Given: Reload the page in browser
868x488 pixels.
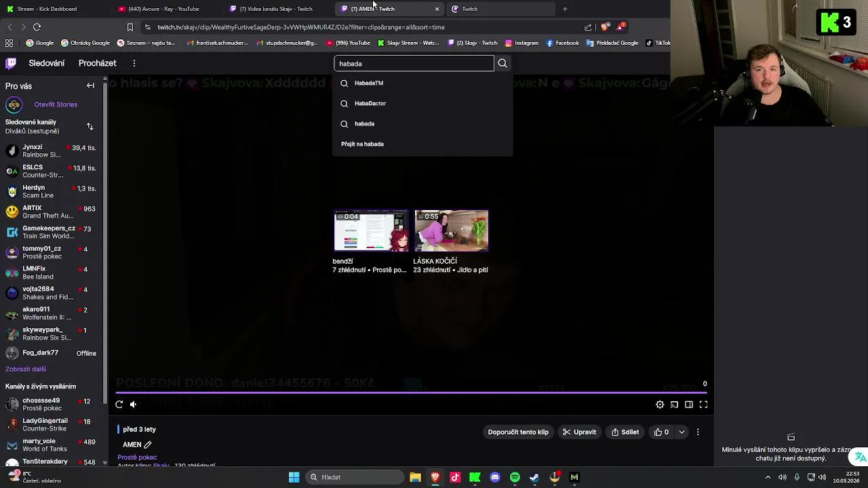Looking at the screenshot, I should pos(37,27).
